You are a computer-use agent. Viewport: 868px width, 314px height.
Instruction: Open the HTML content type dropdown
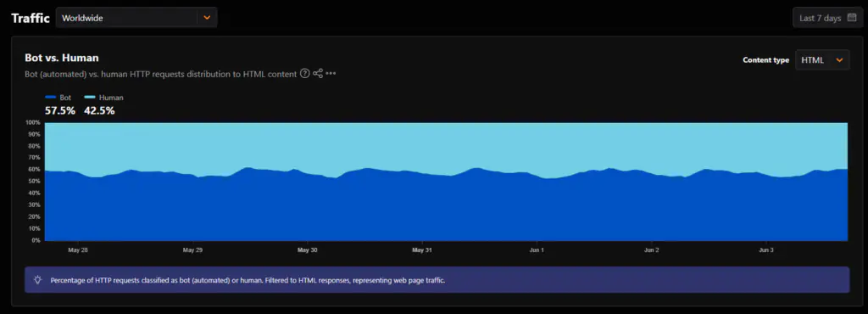822,59
